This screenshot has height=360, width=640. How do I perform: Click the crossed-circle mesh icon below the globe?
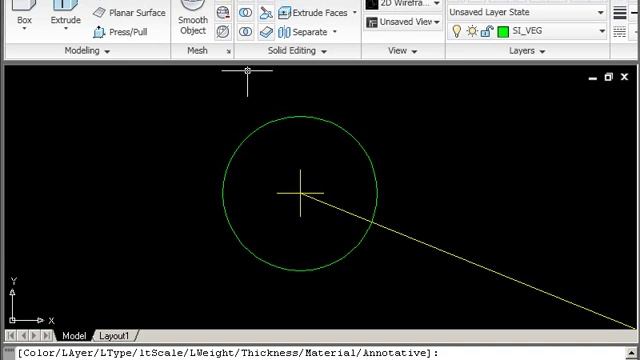point(223,31)
